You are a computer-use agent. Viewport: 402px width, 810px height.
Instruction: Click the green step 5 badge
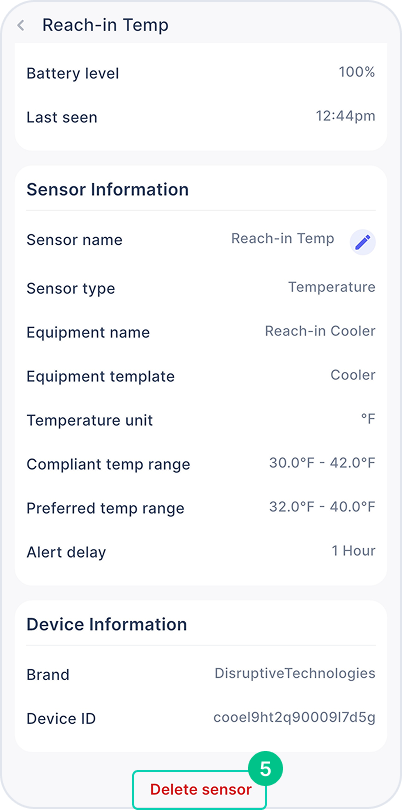pos(266,769)
